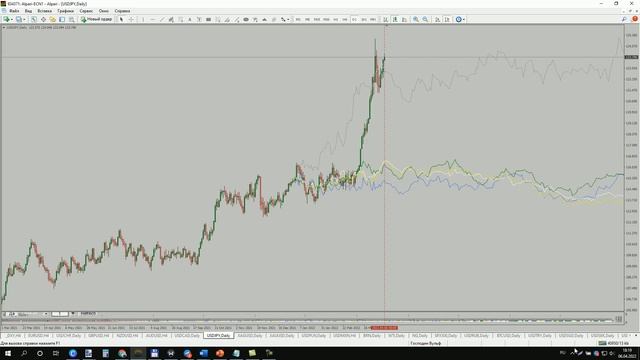Toggle chart shift from right edge

coord(447,19)
